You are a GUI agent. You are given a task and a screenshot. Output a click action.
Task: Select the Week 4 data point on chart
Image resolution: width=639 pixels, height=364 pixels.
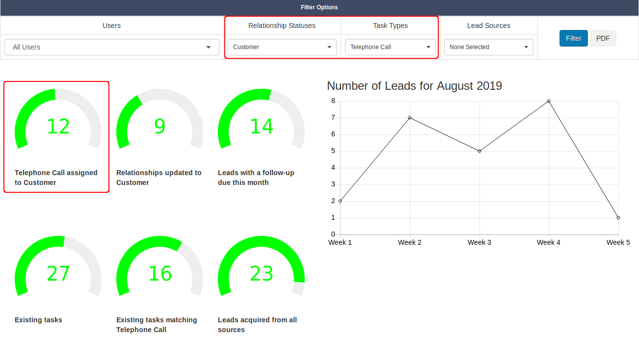548,102
